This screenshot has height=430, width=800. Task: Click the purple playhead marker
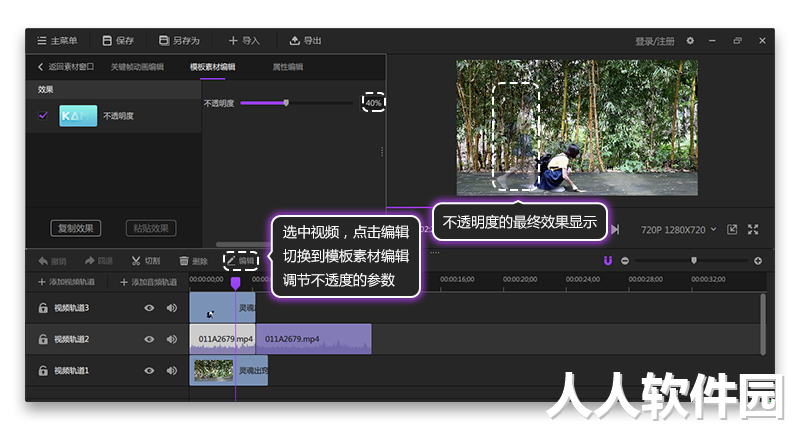point(235,283)
